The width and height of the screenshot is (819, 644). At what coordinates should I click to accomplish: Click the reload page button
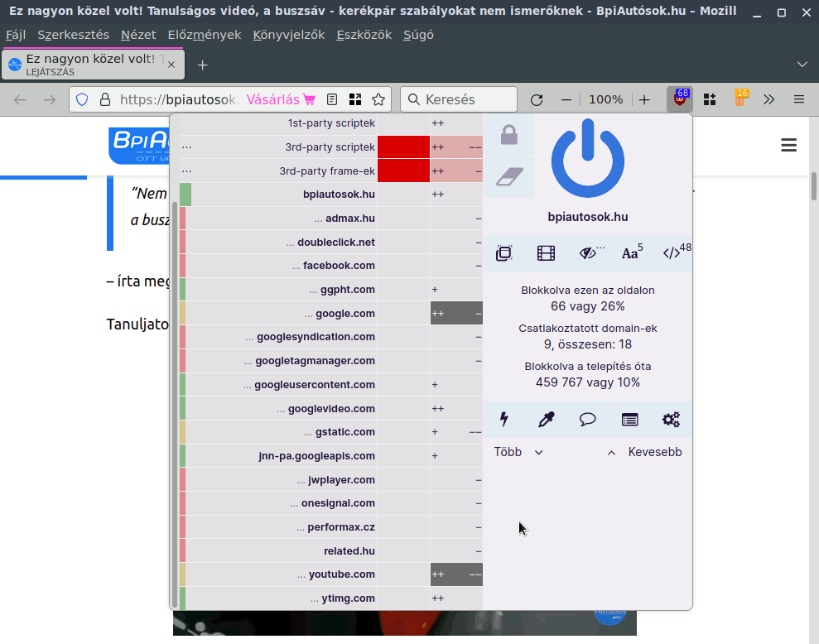pyautogui.click(x=537, y=99)
